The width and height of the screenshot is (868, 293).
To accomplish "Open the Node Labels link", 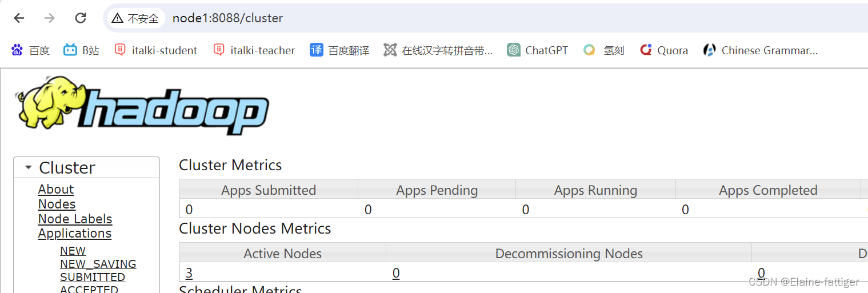I will (x=75, y=219).
